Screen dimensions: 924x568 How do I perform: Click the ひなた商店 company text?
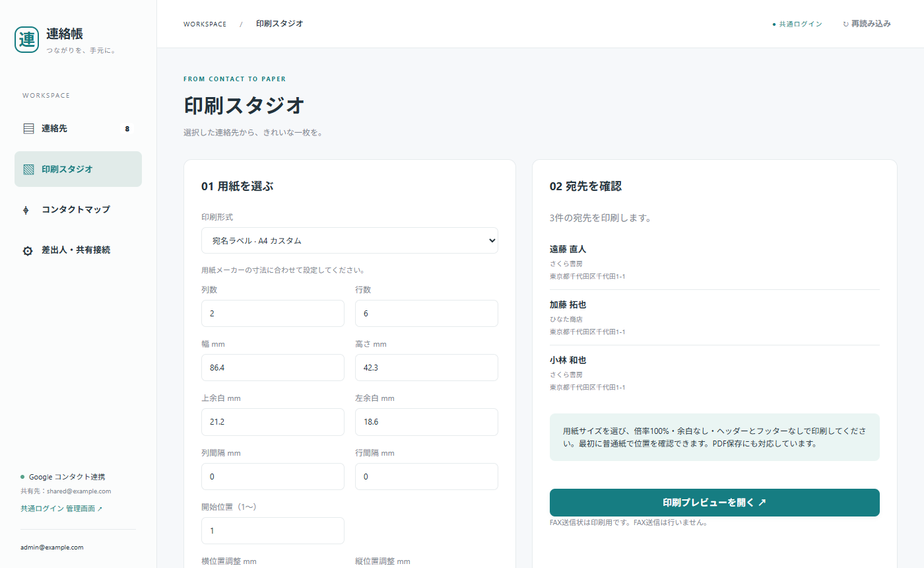pos(566,319)
